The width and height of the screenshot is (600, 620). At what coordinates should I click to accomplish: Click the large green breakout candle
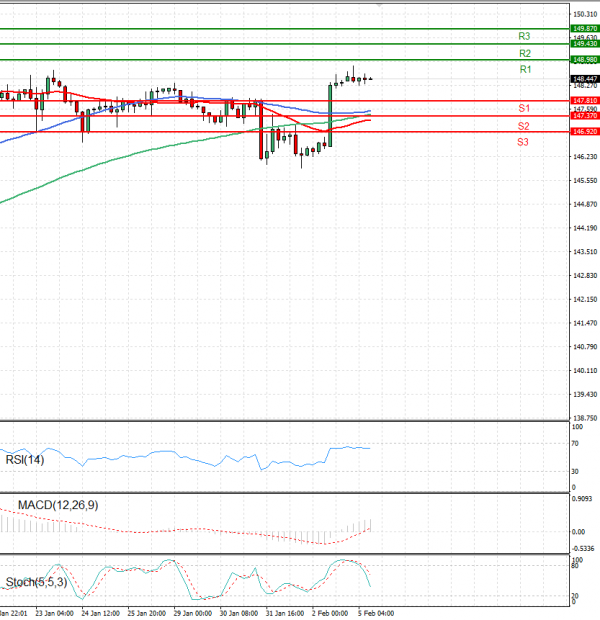330,115
